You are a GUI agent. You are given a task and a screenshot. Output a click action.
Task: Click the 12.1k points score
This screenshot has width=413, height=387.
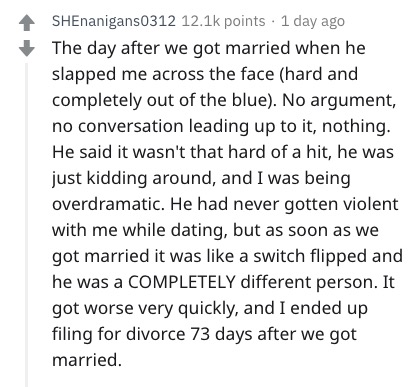click(223, 21)
